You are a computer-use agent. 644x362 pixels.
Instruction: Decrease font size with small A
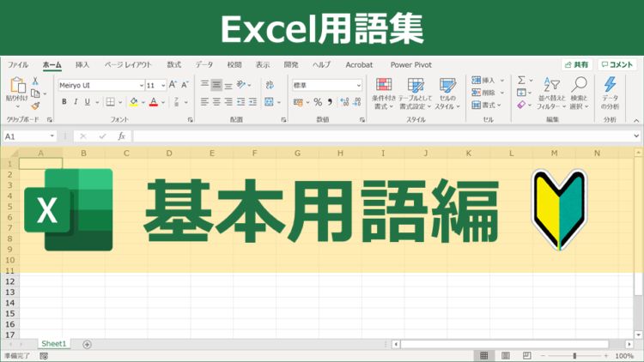tap(185, 85)
